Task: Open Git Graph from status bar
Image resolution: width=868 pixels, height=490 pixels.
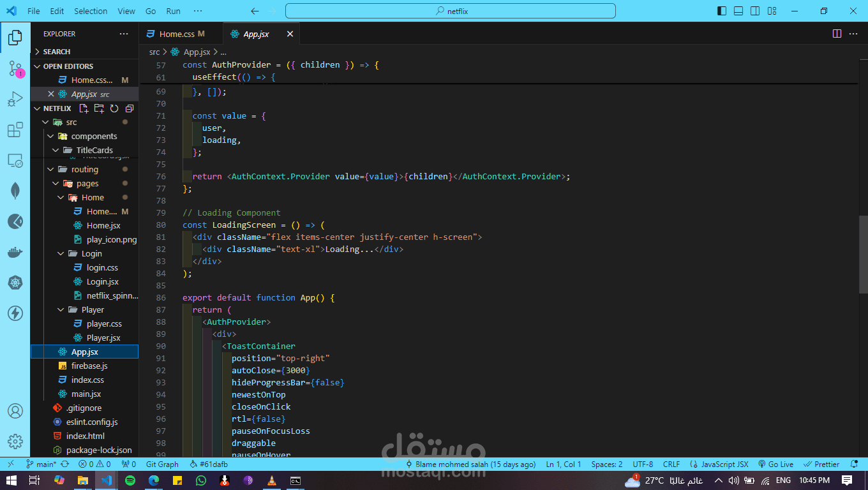Action: coord(162,464)
